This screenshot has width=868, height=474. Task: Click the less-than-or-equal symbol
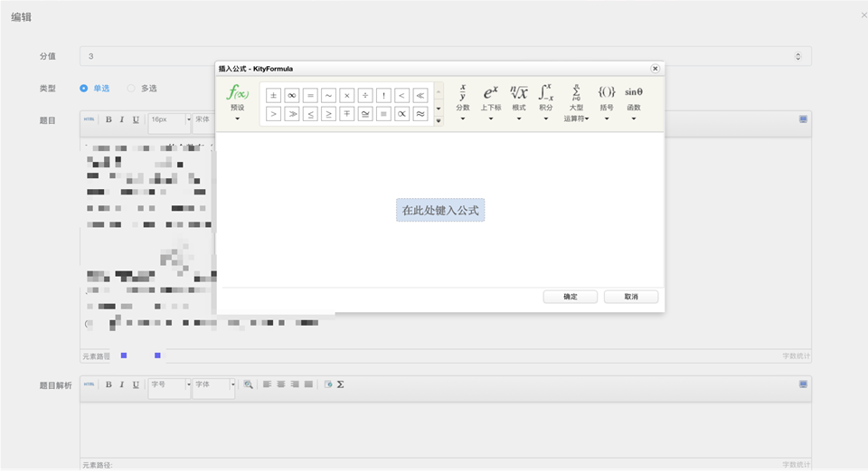(310, 113)
